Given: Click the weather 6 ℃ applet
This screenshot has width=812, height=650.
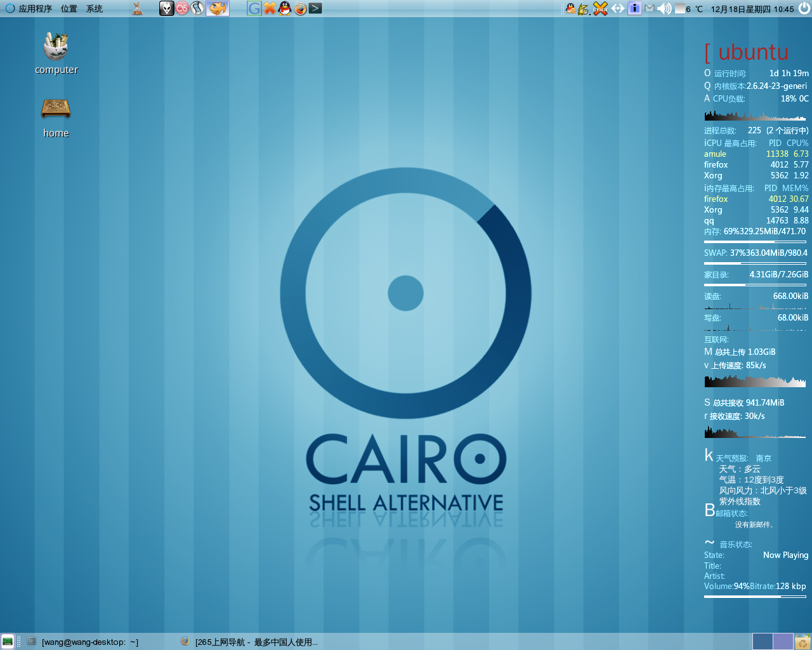Looking at the screenshot, I should click(689, 9).
